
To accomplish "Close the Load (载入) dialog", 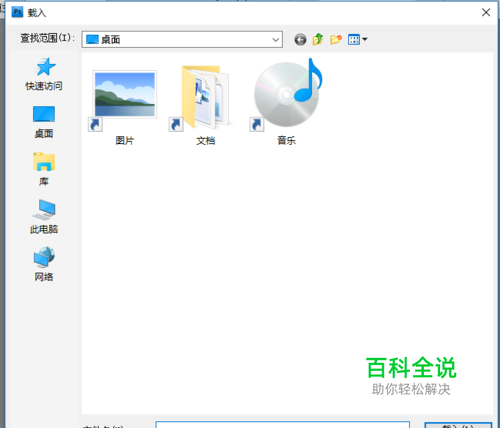I will [486, 12].
